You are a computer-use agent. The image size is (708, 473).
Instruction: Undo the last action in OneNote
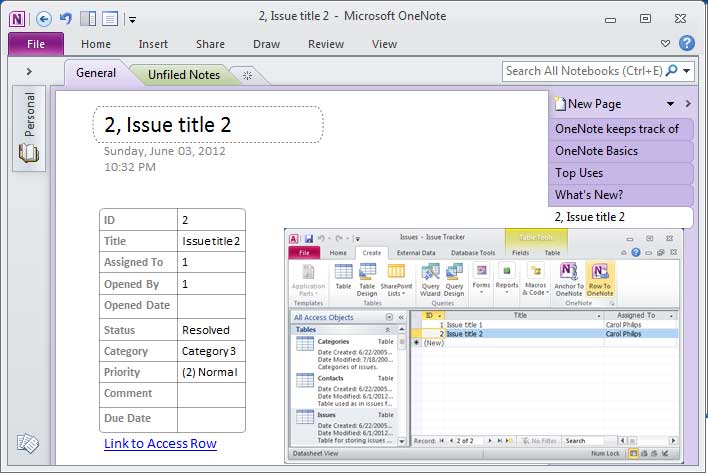[66, 19]
